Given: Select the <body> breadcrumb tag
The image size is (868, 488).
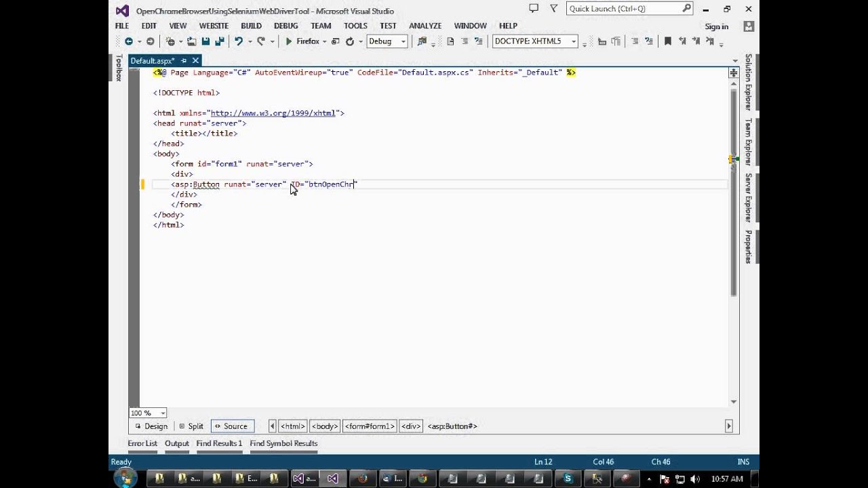Looking at the screenshot, I should (x=325, y=426).
